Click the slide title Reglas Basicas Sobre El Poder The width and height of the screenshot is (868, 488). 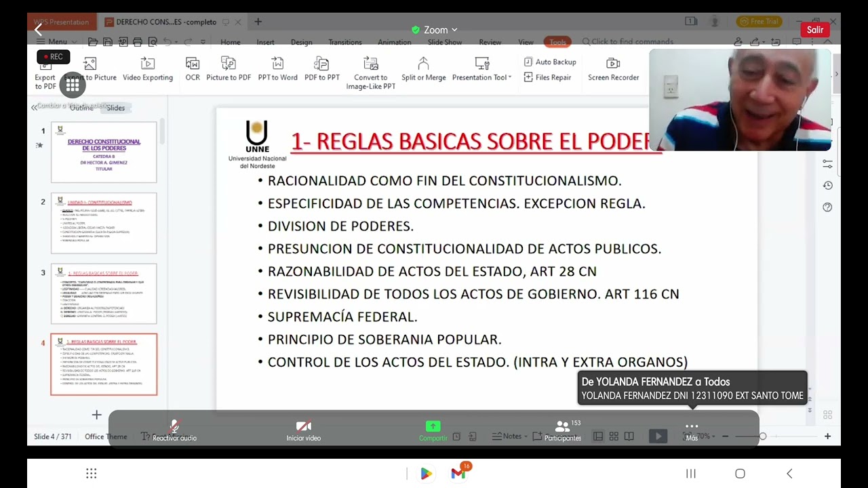tap(476, 141)
